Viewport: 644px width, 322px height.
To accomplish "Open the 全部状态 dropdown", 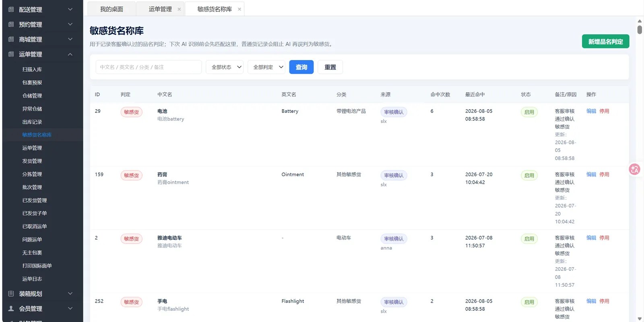I will pyautogui.click(x=225, y=67).
